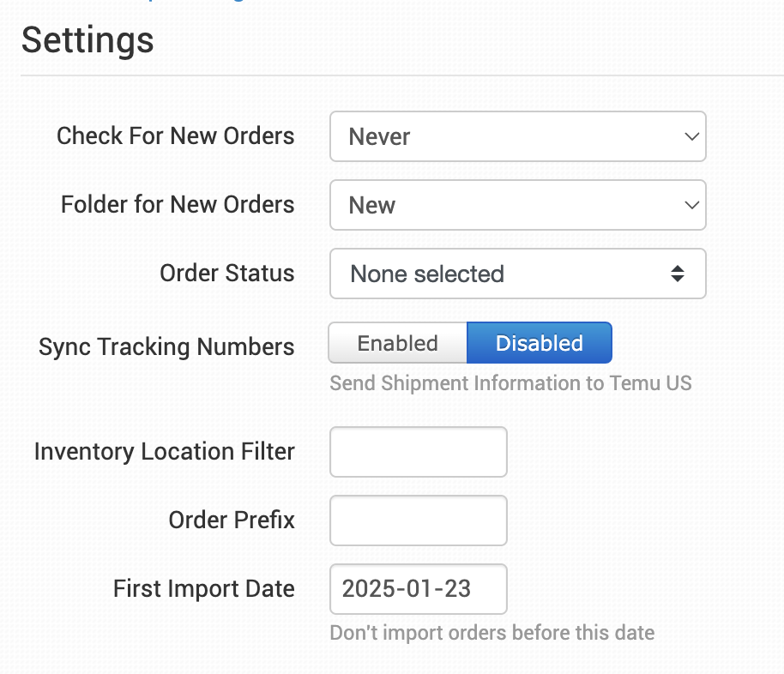Click the "Sync Tracking Numbers" label

pos(166,346)
